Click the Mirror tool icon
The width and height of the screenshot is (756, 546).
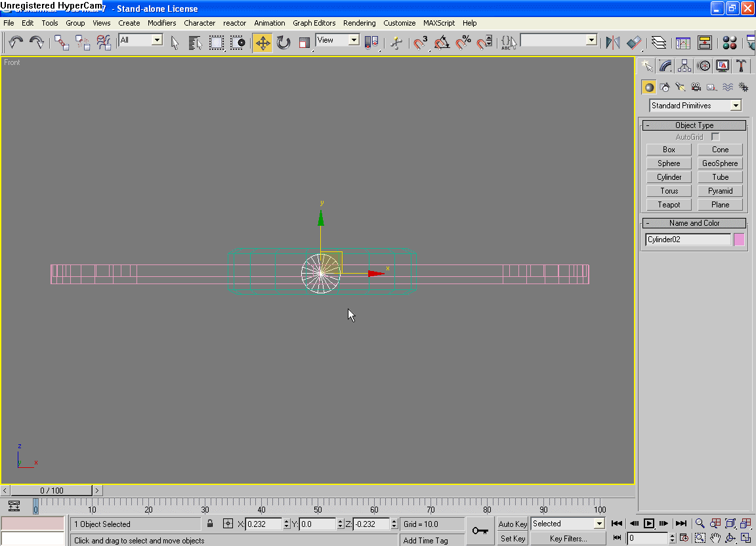613,43
